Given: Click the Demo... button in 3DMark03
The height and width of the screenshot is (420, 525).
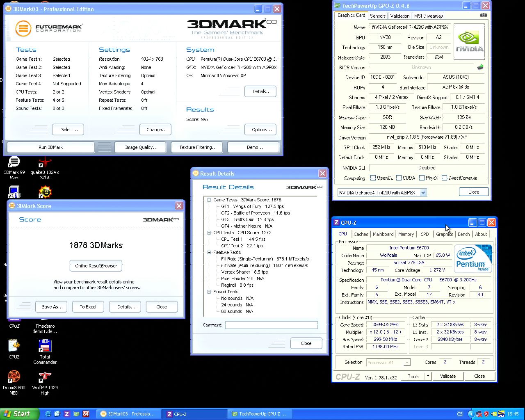Looking at the screenshot, I should click(x=254, y=147).
